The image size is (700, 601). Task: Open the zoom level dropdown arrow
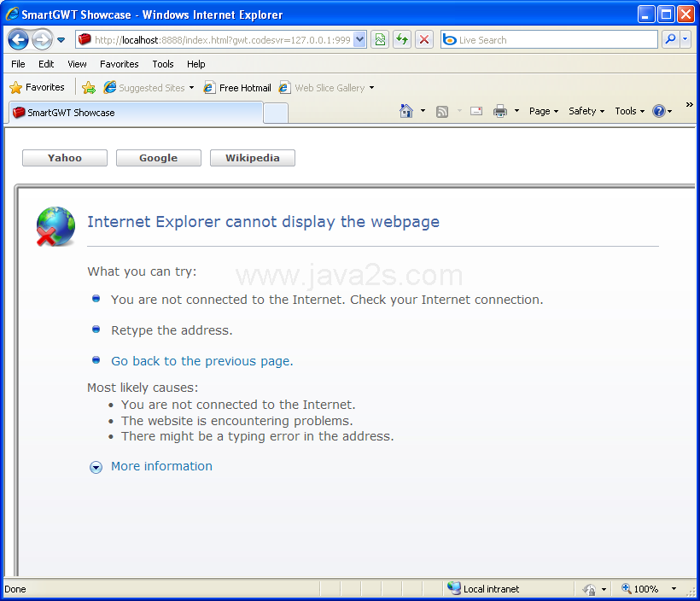pos(674,589)
